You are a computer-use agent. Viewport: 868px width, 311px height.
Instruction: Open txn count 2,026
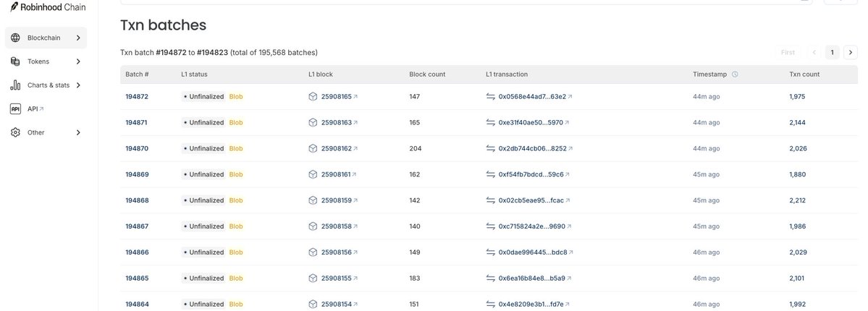pyautogui.click(x=799, y=148)
